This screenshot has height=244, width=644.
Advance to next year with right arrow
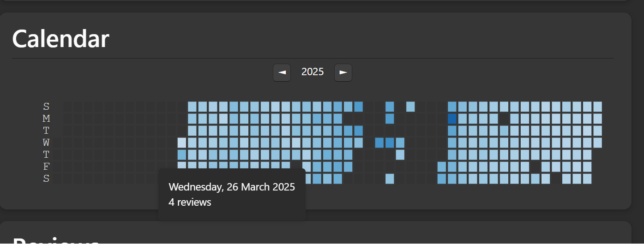pos(343,72)
